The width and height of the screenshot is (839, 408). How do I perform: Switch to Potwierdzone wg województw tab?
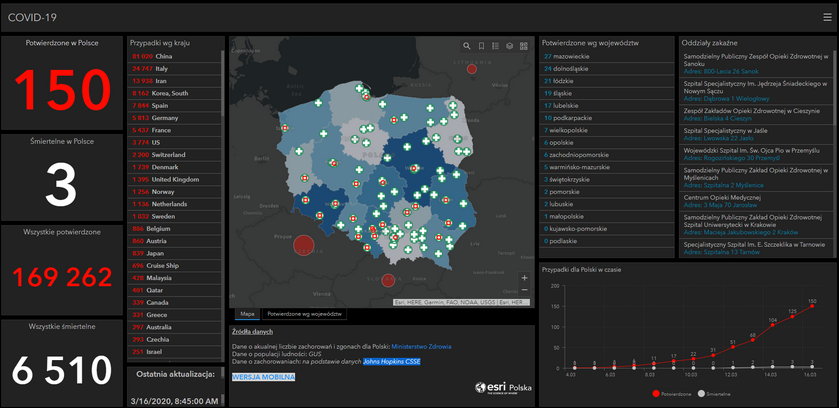(306, 313)
